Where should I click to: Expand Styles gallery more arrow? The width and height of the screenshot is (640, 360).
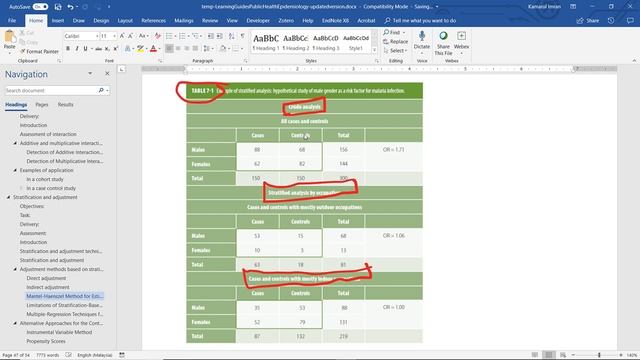(x=374, y=50)
